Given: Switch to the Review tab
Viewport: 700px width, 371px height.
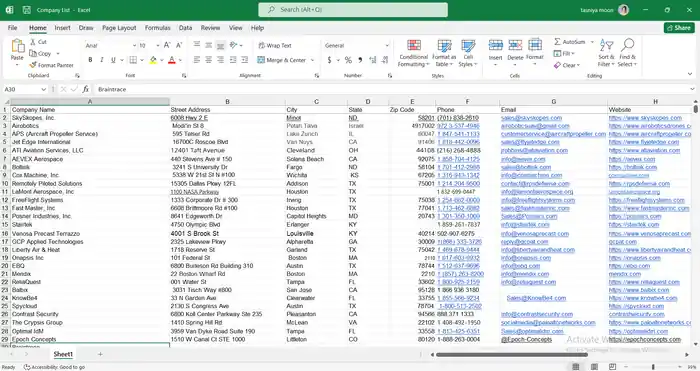Looking at the screenshot, I should 210,28.
